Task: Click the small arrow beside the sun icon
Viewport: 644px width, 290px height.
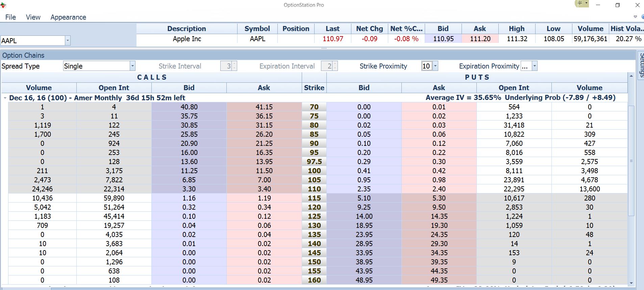Action: point(586,3)
